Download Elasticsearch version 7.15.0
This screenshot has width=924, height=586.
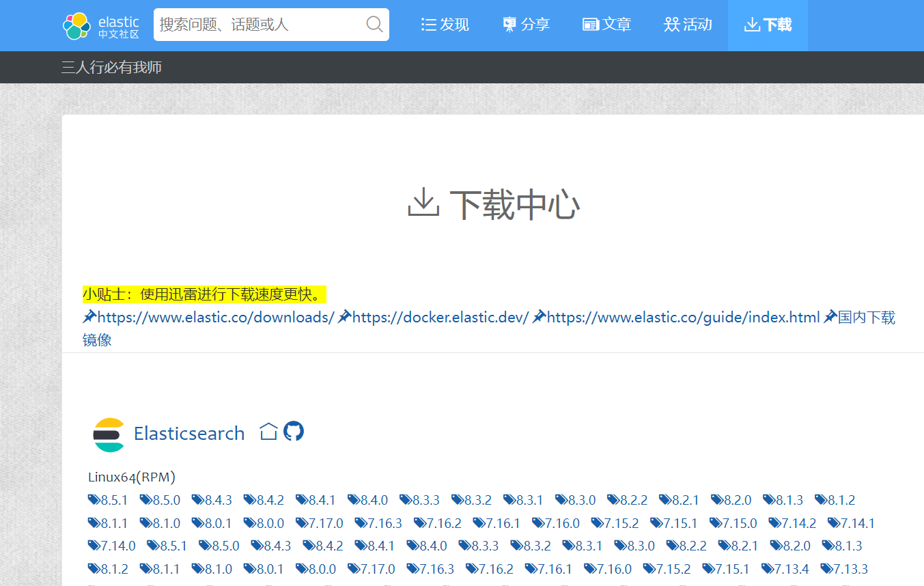pyautogui.click(x=733, y=523)
